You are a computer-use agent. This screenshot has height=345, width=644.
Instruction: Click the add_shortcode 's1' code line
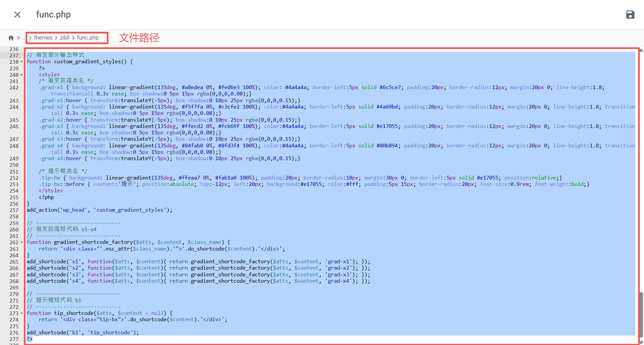tap(198, 262)
